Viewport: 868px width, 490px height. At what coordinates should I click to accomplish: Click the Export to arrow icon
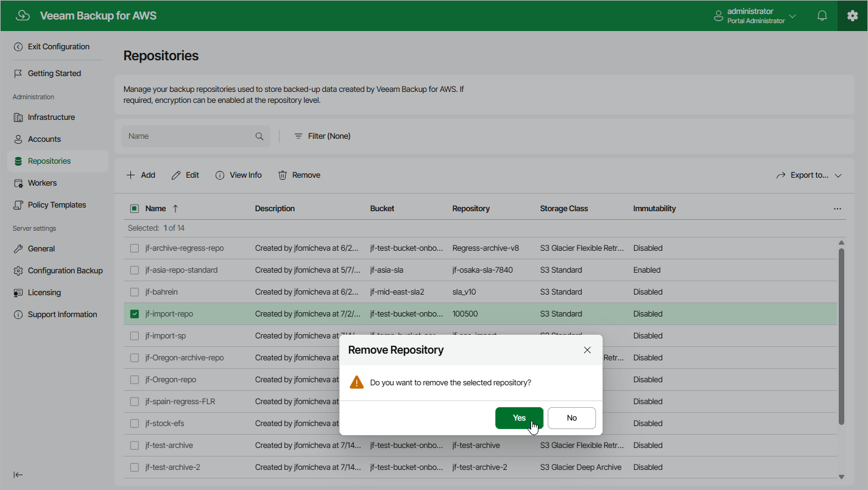781,175
